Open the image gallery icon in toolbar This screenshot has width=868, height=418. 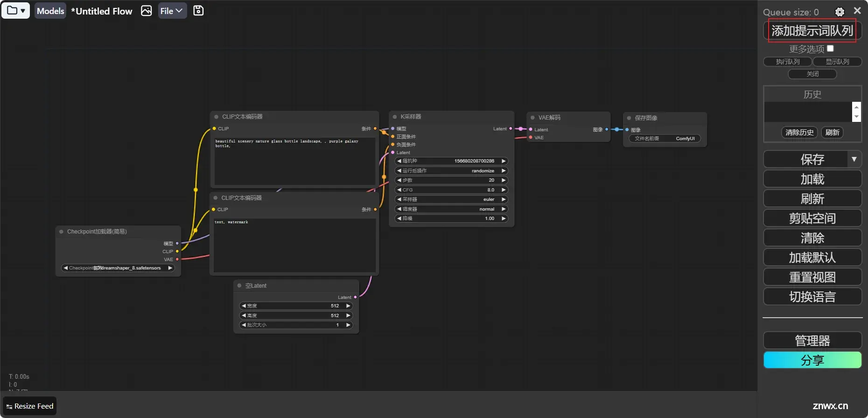click(147, 11)
